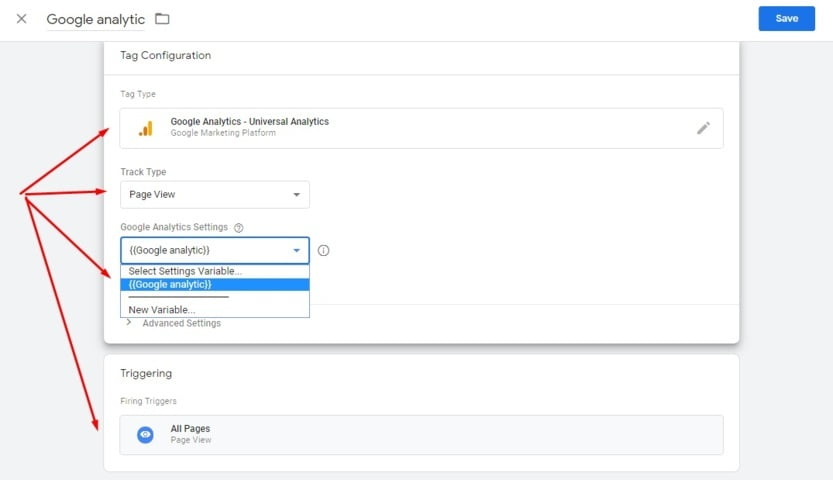Open the All Pages firing trigger
Image resolution: width=833 pixels, height=480 pixels.
coord(421,434)
